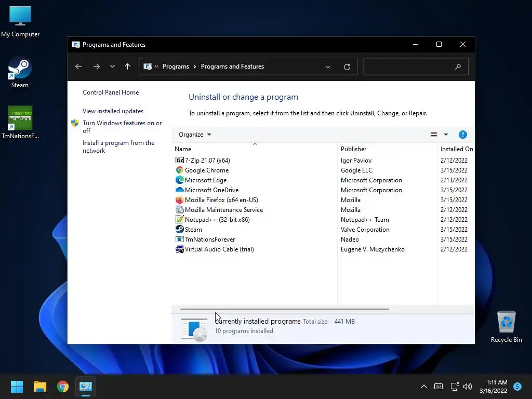Open the Organize dropdown menu
532x399 pixels.
pyautogui.click(x=195, y=135)
